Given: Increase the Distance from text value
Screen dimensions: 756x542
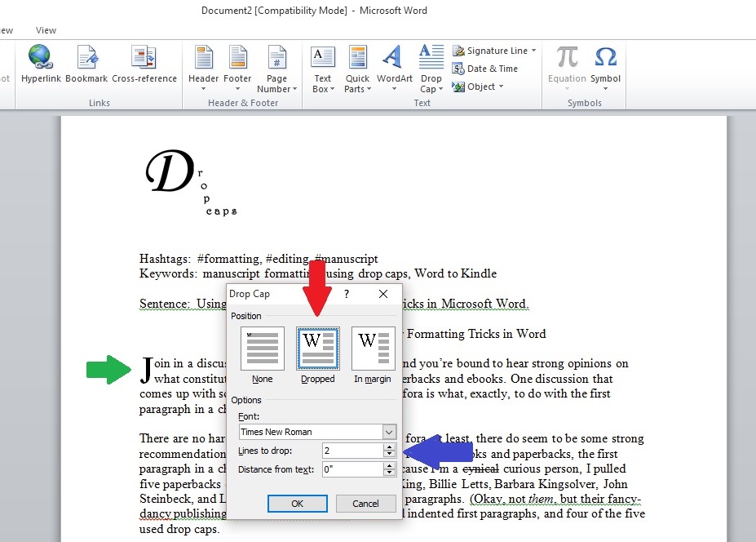Looking at the screenshot, I should [x=389, y=466].
